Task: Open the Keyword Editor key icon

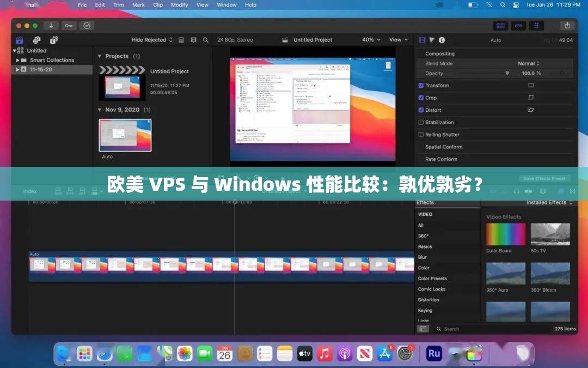Action: pyautogui.click(x=69, y=26)
